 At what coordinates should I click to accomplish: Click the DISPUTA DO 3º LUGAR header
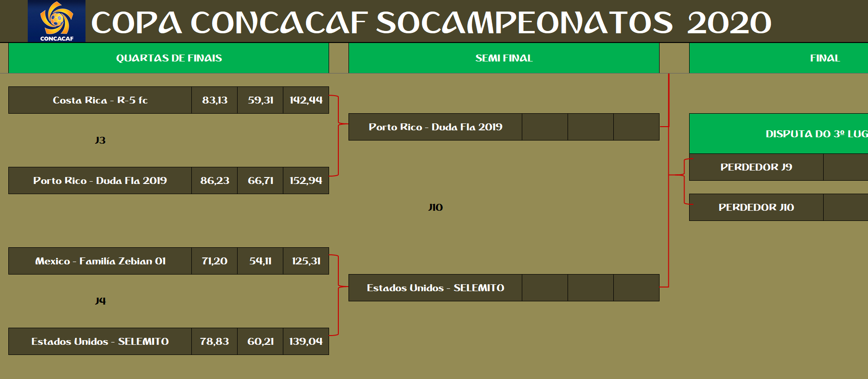pyautogui.click(x=816, y=134)
